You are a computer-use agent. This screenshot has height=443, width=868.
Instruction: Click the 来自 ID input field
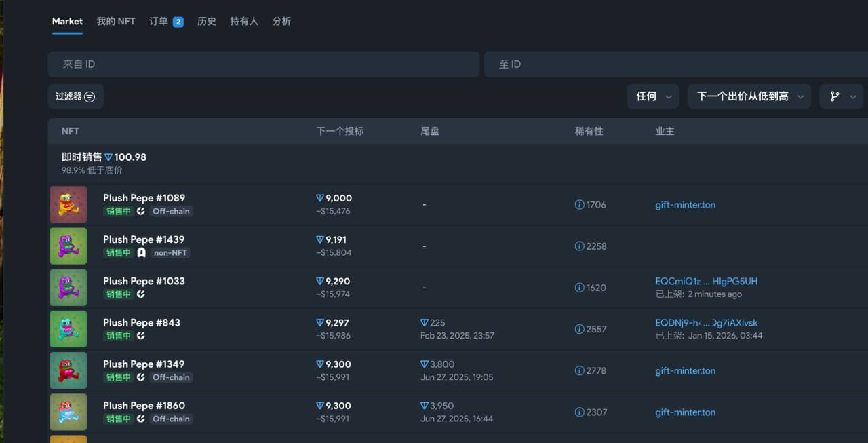tap(263, 64)
